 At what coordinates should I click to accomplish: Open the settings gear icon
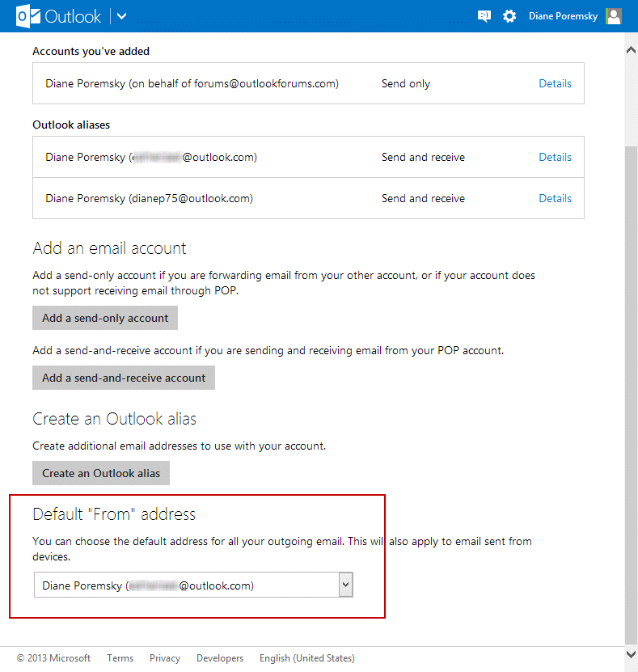tap(509, 16)
